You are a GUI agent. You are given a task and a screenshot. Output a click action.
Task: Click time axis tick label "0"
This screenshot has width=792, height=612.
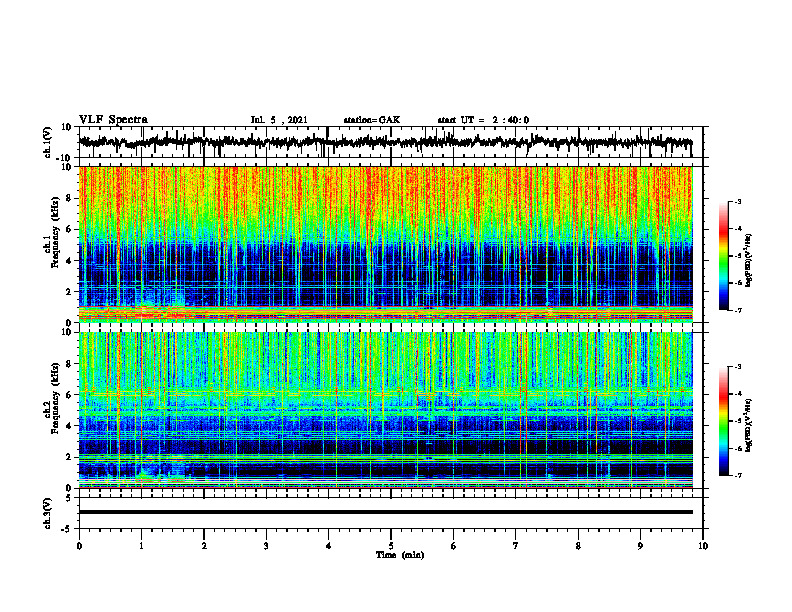[x=79, y=546]
